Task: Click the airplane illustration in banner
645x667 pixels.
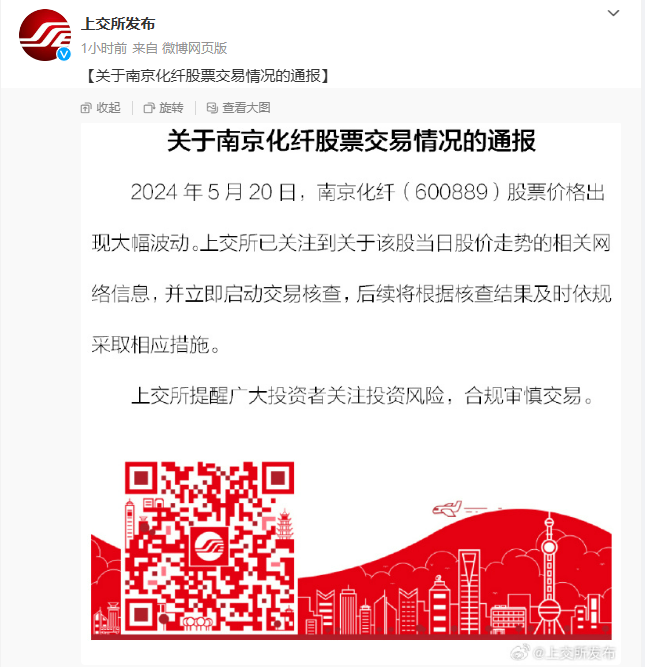Action: click(447, 508)
